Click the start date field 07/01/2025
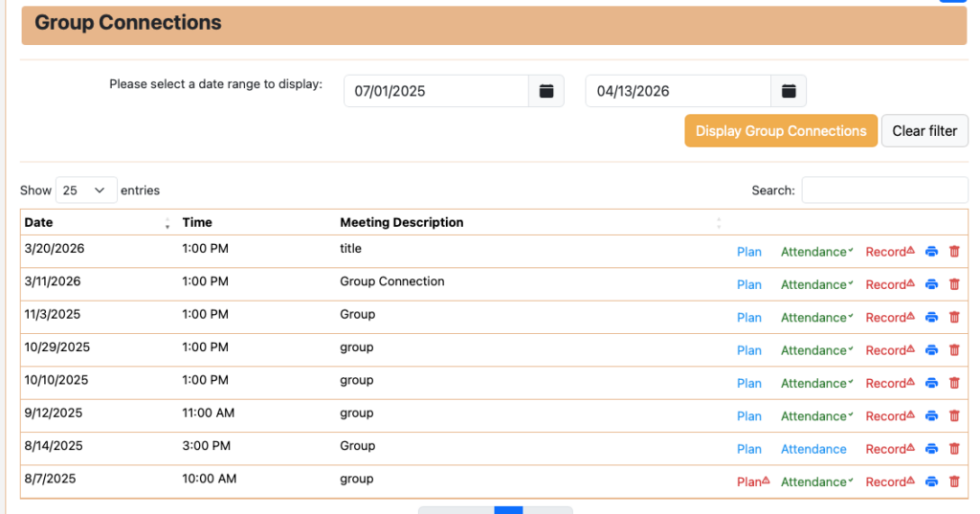 [436, 91]
